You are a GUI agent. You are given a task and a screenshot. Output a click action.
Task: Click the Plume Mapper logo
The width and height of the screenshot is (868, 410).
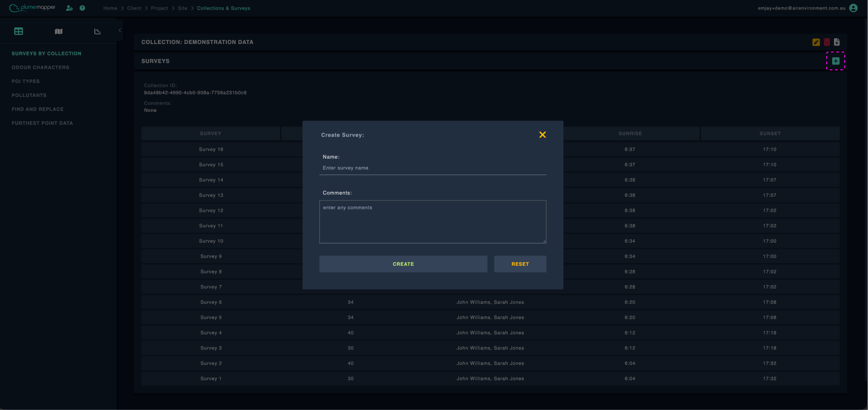click(32, 8)
